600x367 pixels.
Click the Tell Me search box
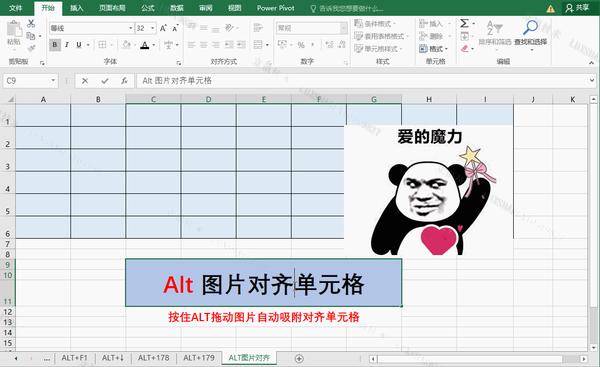click(346, 8)
